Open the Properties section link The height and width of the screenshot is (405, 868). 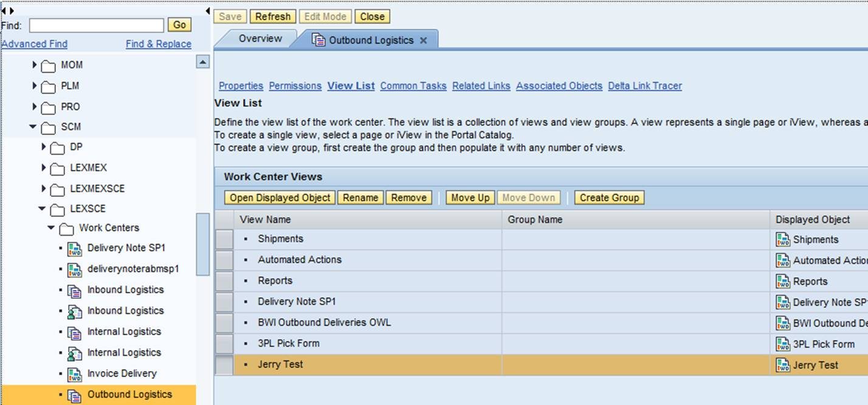(241, 86)
